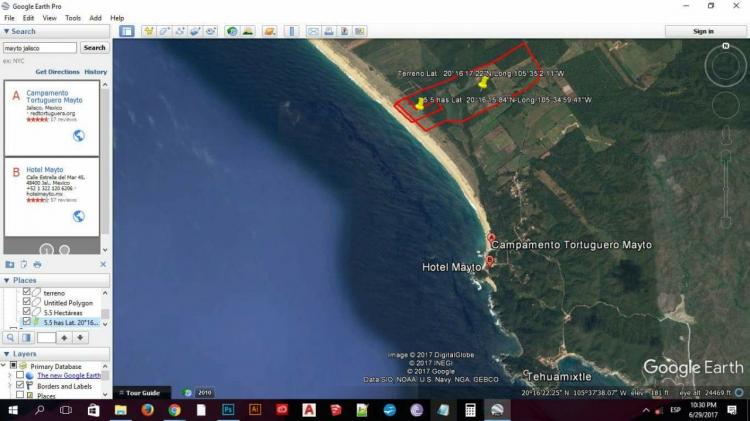Switch between Earth, Sky and planets icon

[270, 32]
